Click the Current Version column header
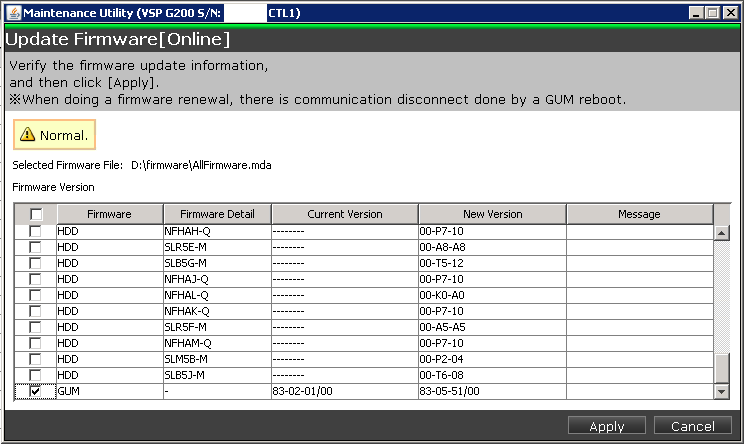 (345, 214)
